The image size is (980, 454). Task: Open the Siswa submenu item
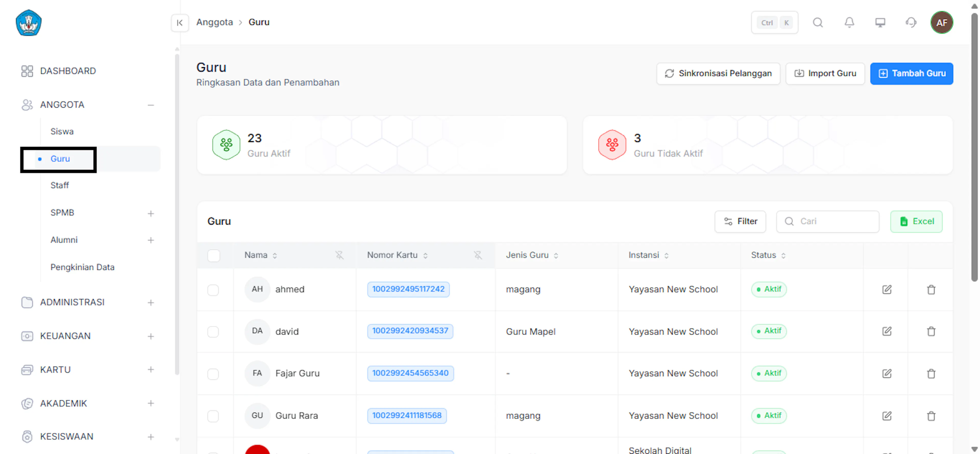62,131
